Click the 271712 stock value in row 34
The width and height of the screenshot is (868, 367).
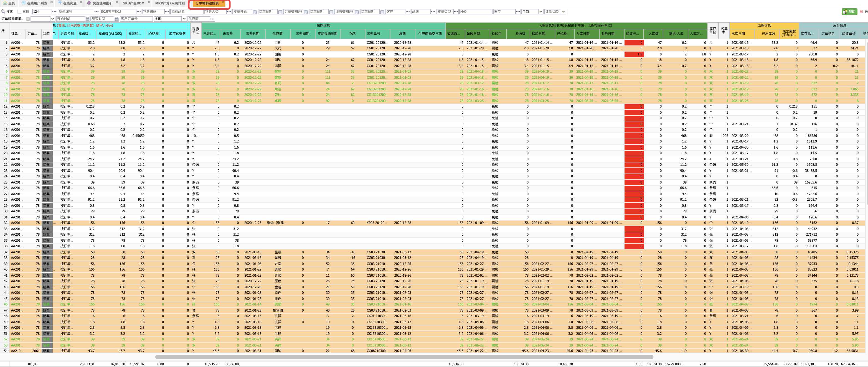pyautogui.click(x=811, y=235)
